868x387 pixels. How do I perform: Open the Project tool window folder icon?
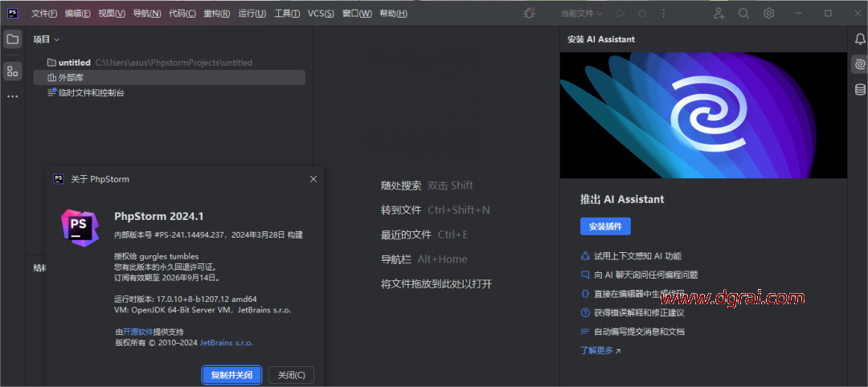click(x=13, y=39)
